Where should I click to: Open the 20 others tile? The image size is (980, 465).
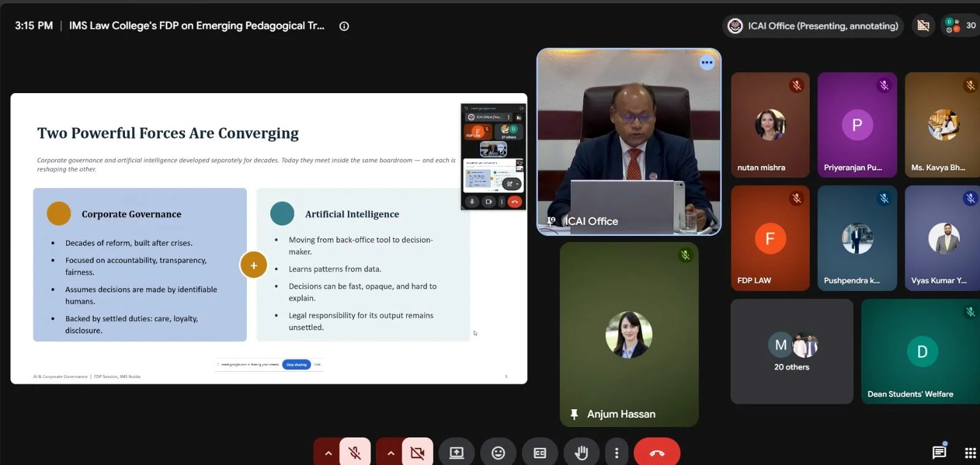[792, 352]
